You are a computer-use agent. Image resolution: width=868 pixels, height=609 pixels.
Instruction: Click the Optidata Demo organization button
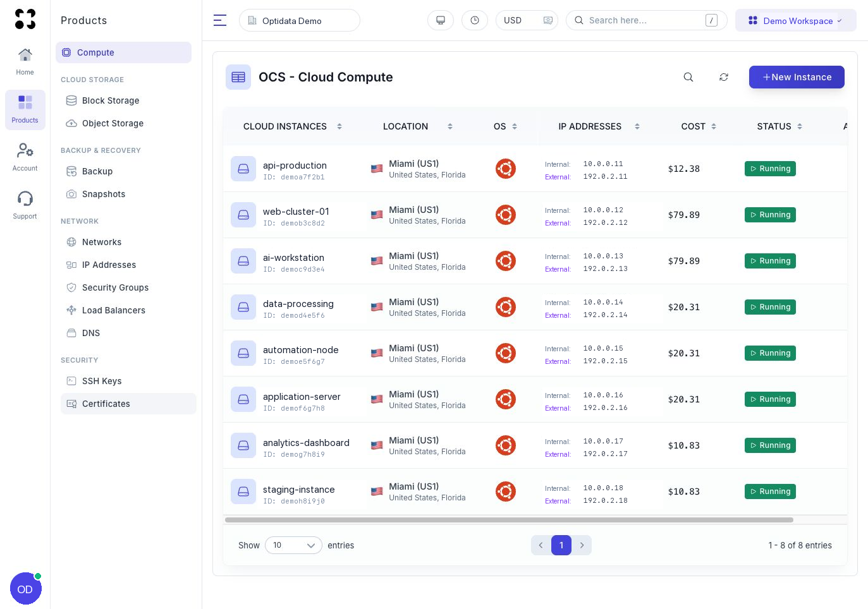point(300,20)
